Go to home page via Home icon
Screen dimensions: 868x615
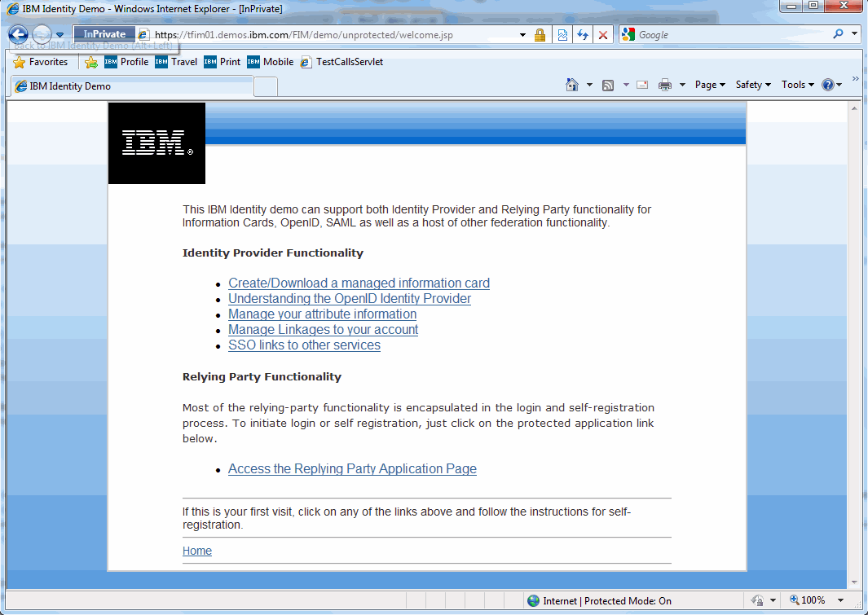point(572,85)
